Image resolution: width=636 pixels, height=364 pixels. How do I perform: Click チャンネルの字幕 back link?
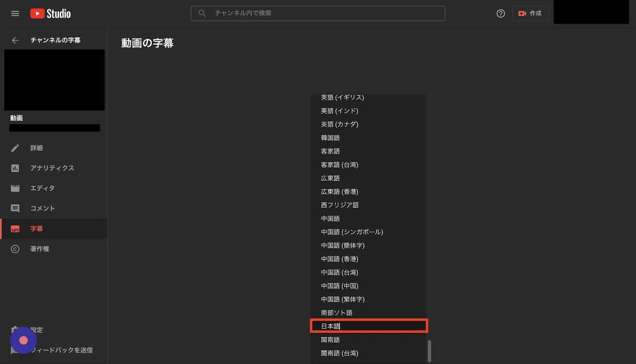pyautogui.click(x=55, y=40)
